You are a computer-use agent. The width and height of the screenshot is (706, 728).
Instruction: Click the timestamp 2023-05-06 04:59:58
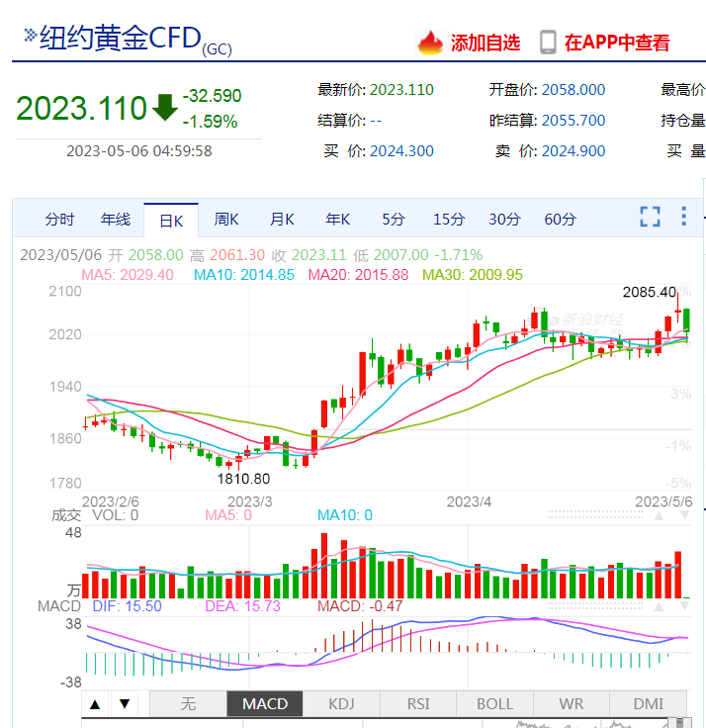click(x=138, y=151)
